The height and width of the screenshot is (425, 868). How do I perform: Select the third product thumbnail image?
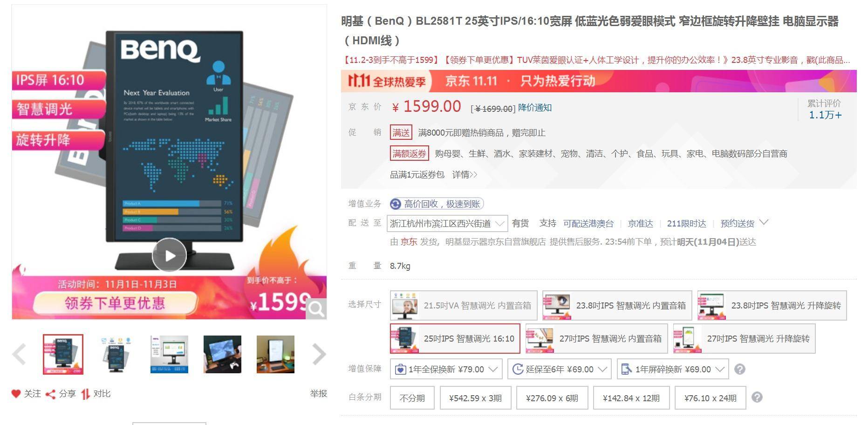pos(169,354)
